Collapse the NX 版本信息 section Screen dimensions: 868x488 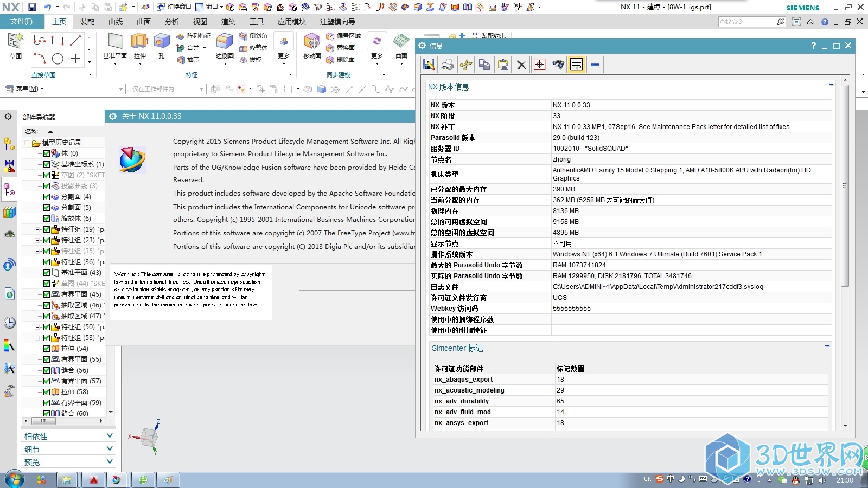point(831,85)
